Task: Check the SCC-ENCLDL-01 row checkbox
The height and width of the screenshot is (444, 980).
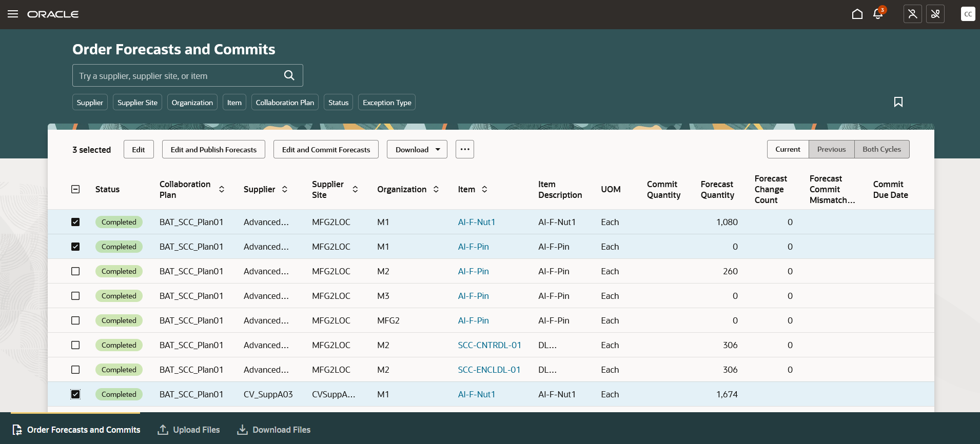Action: (75, 370)
